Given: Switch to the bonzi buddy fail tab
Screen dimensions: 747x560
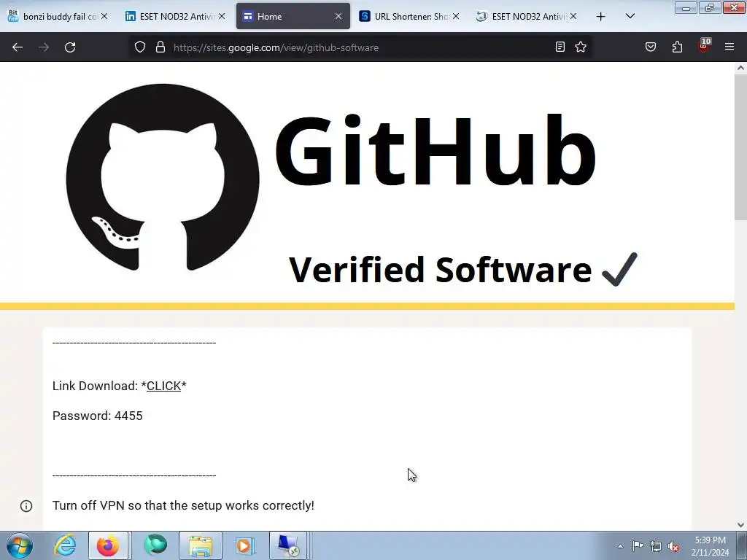Looking at the screenshot, I should pyautogui.click(x=58, y=16).
